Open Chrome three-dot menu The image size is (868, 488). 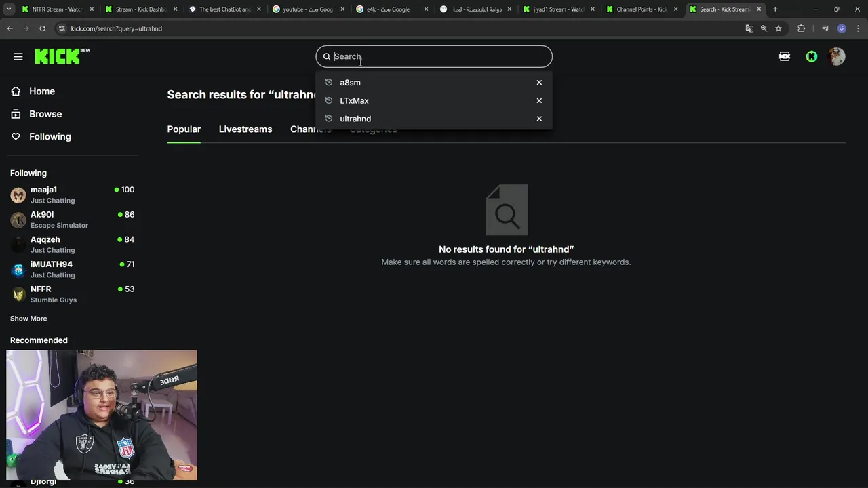tap(857, 28)
